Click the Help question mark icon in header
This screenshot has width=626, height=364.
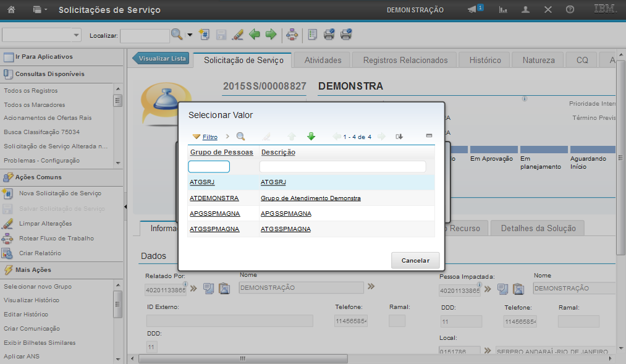(x=570, y=10)
